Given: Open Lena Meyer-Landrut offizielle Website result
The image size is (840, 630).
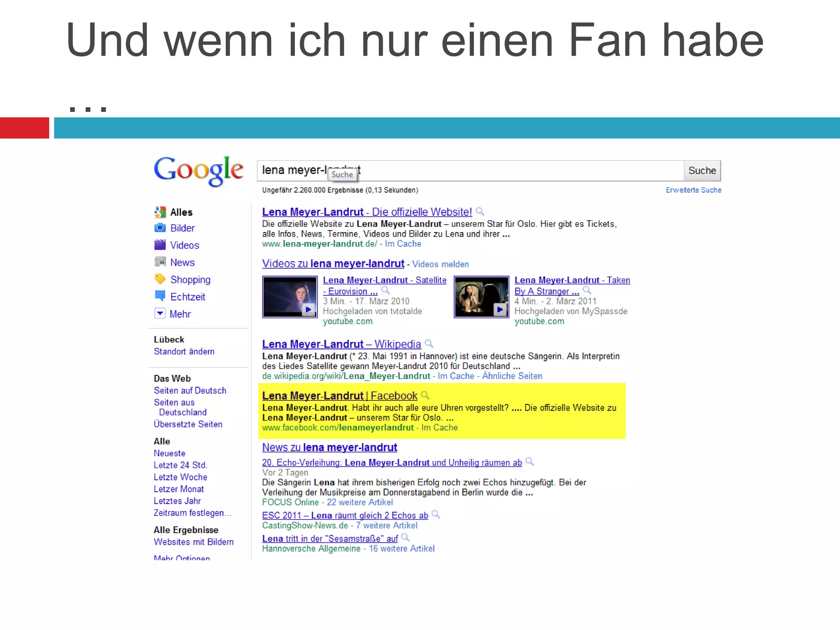Looking at the screenshot, I should pos(367,212).
